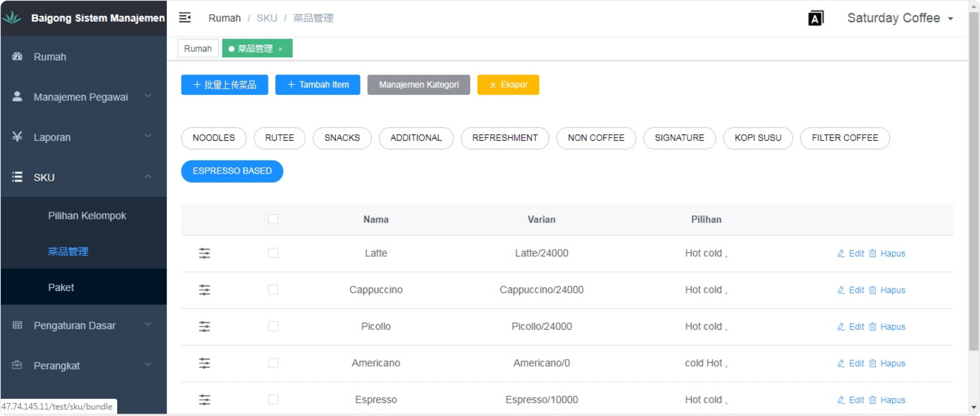The height and width of the screenshot is (416, 980).
Task: Select the Espresso row checkbox
Action: (x=273, y=399)
